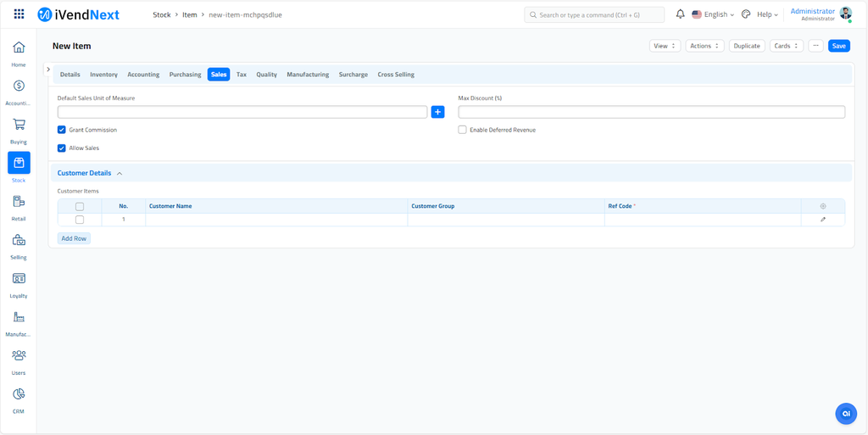Screen dimensions: 868x435
Task: Open the notifications bell
Action: 681,14
